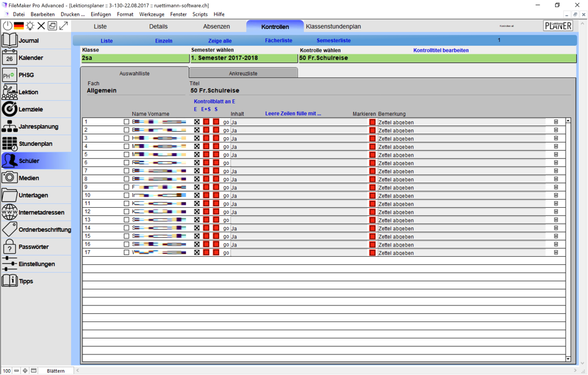Image resolution: width=588 pixels, height=375 pixels.
Task: Open Lernziele via the target icon
Action: pyautogui.click(x=9, y=109)
